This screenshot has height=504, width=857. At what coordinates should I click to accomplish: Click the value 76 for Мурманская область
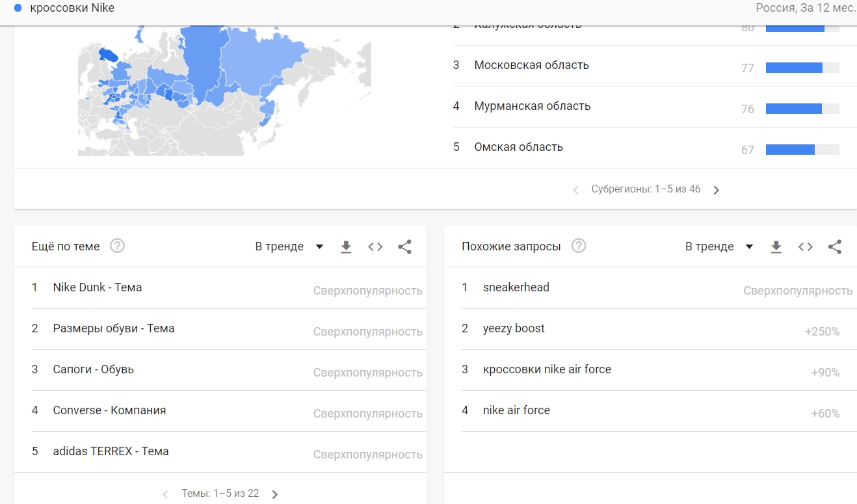click(748, 109)
